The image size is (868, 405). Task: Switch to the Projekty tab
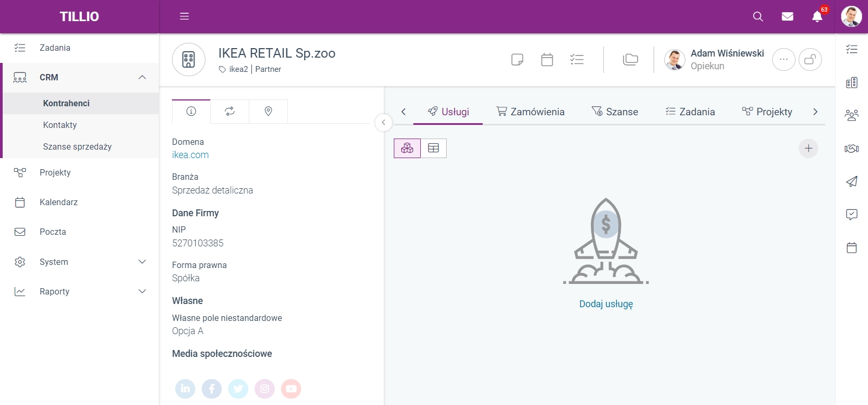[767, 112]
